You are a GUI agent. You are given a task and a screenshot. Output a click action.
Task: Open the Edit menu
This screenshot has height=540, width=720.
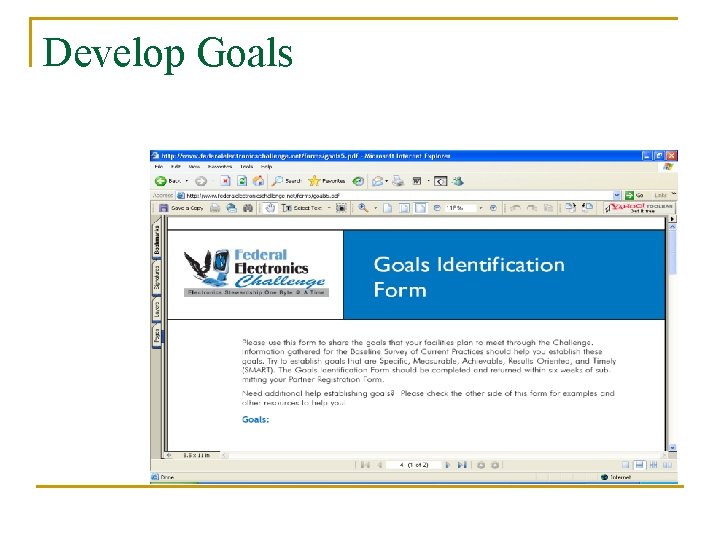pyautogui.click(x=175, y=167)
